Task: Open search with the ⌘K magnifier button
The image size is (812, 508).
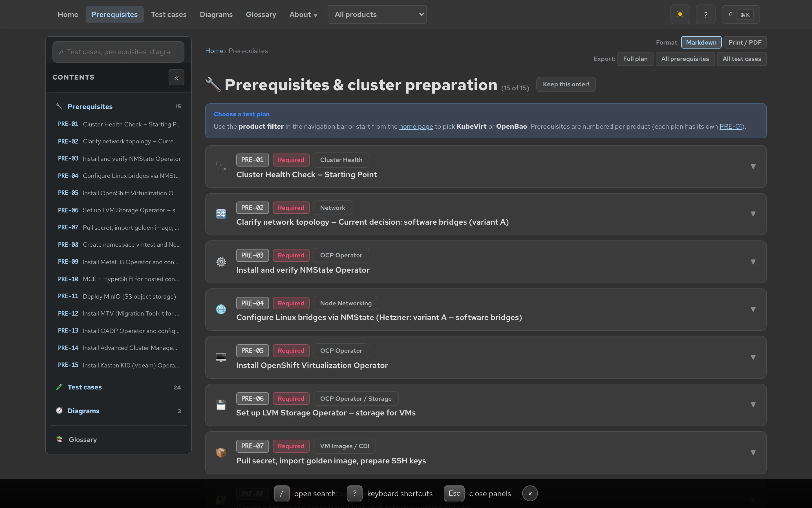Action: [741, 14]
